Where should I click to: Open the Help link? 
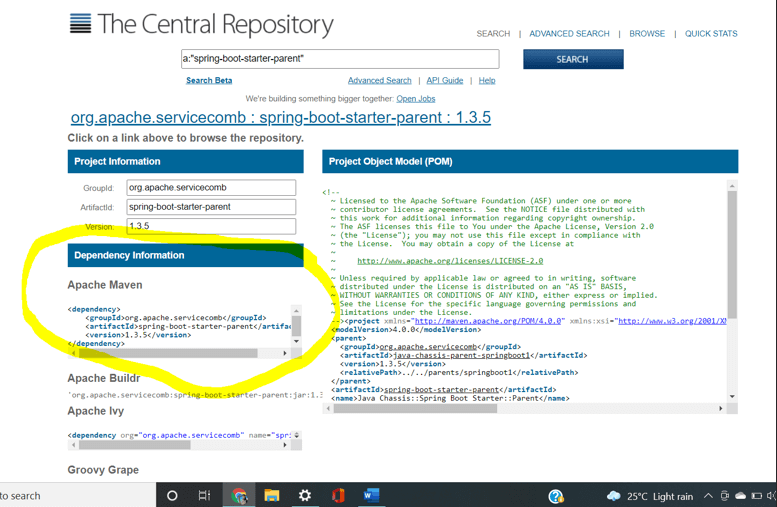coord(487,80)
